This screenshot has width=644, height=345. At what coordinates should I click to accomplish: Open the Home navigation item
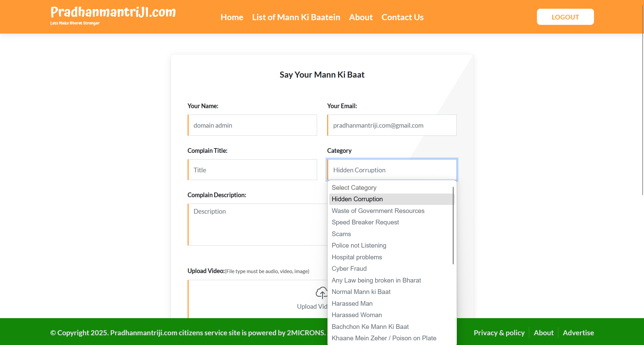pos(232,17)
